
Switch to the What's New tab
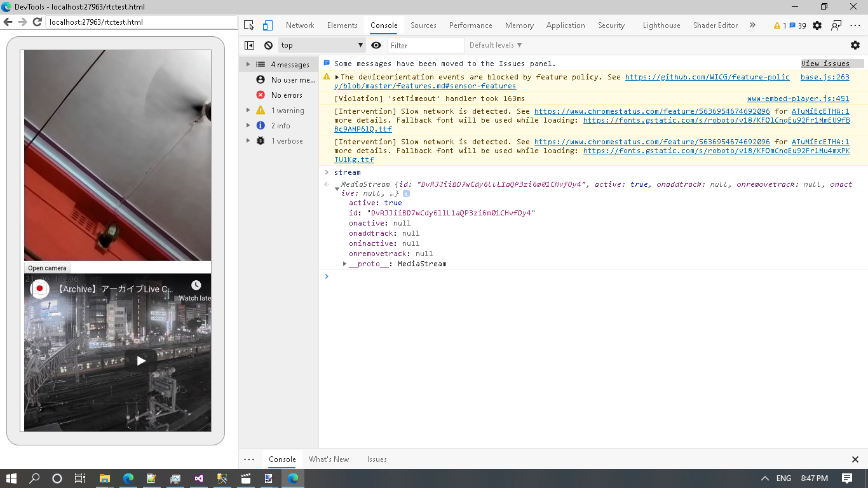click(x=329, y=459)
